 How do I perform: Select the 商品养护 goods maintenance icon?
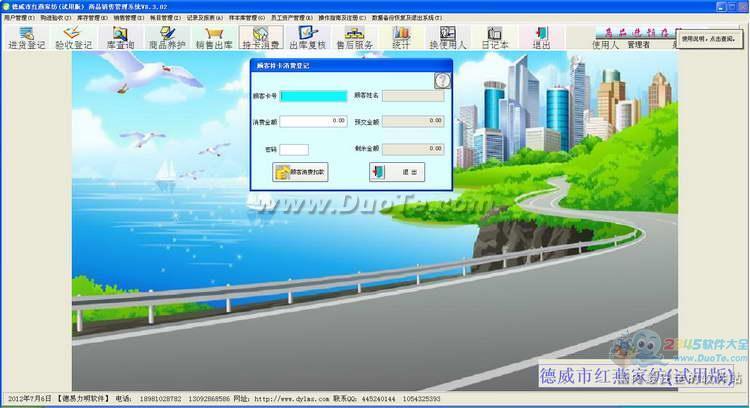(167, 38)
